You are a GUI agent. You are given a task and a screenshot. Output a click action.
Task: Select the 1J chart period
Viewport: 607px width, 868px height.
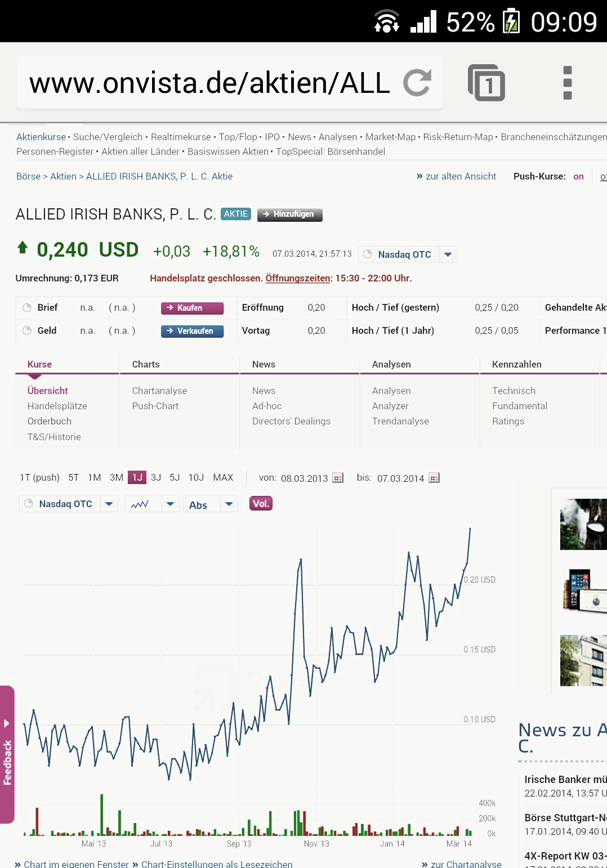pos(137,477)
